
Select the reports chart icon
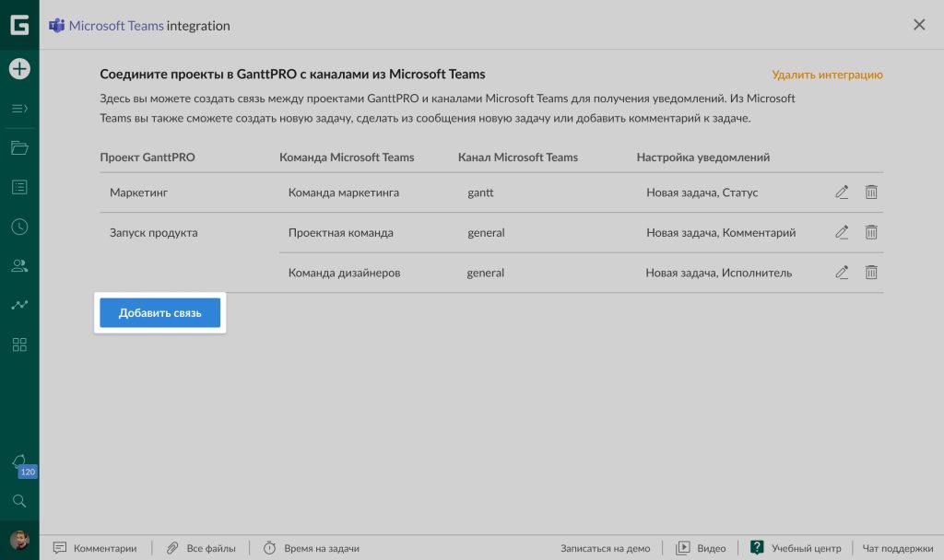click(19, 305)
